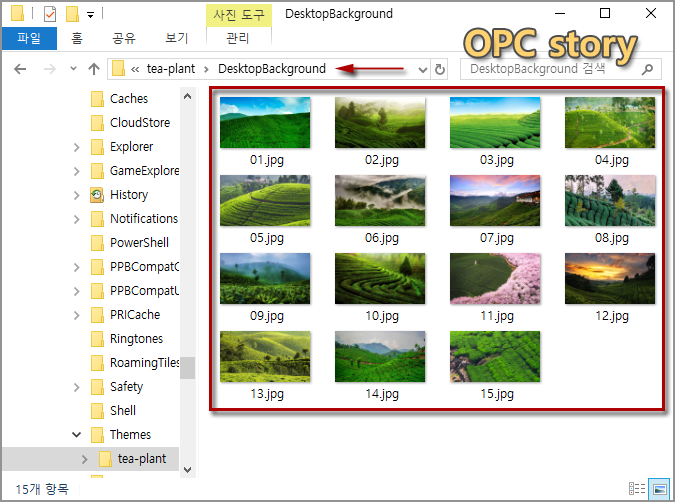Click the navigation pane scrollbar thumb
The image size is (675, 502).
pyautogui.click(x=187, y=368)
